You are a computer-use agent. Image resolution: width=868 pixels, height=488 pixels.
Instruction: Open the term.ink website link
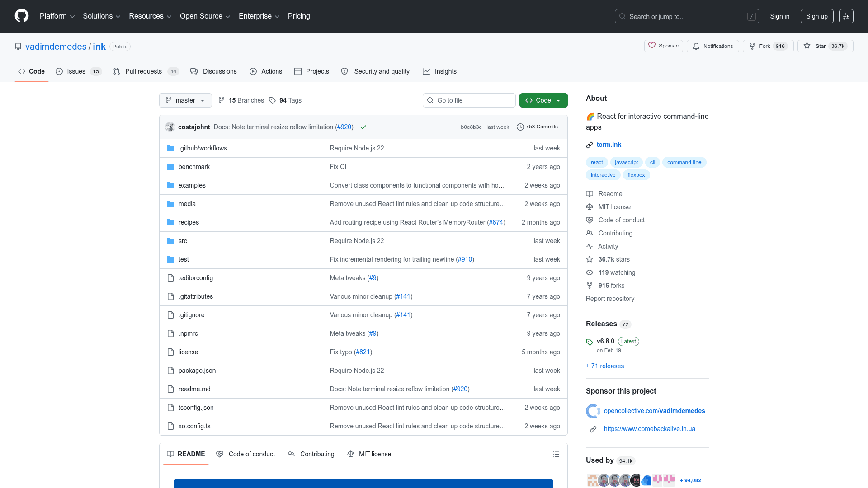point(609,145)
